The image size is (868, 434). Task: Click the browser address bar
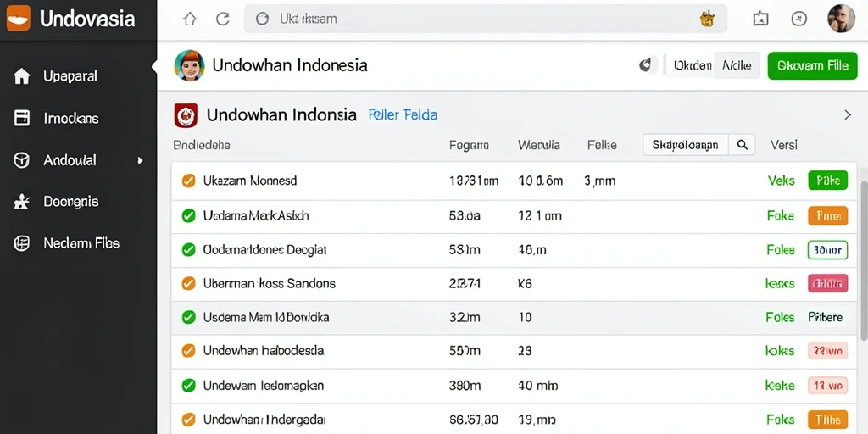486,19
